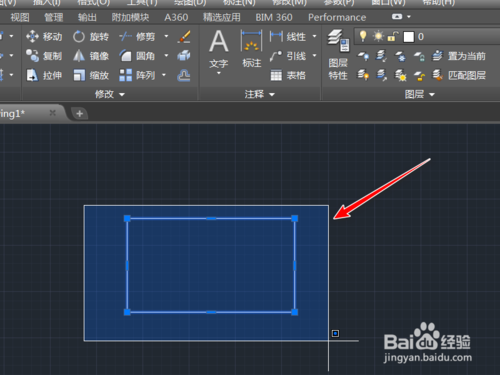500x375 pixels.
Task: Open a new drawing tab with plus
Action: 79,114
